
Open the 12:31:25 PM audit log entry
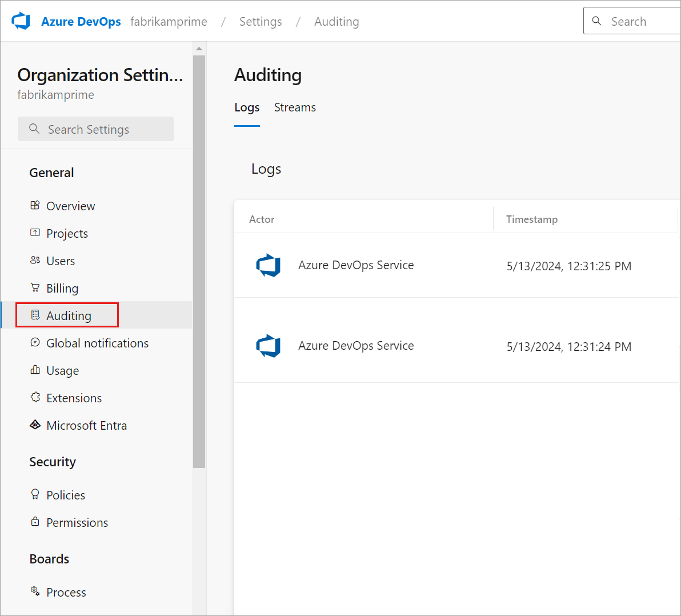point(456,266)
